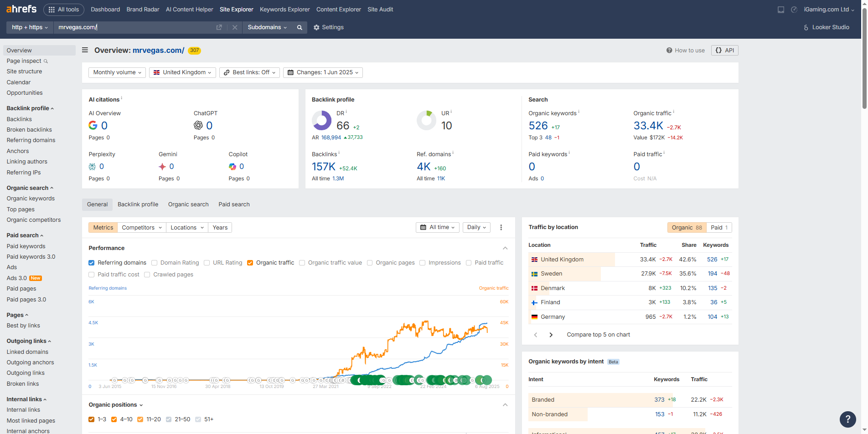This screenshot has width=868, height=434.
Task: Click Compare top 5 on chart
Action: click(x=598, y=335)
